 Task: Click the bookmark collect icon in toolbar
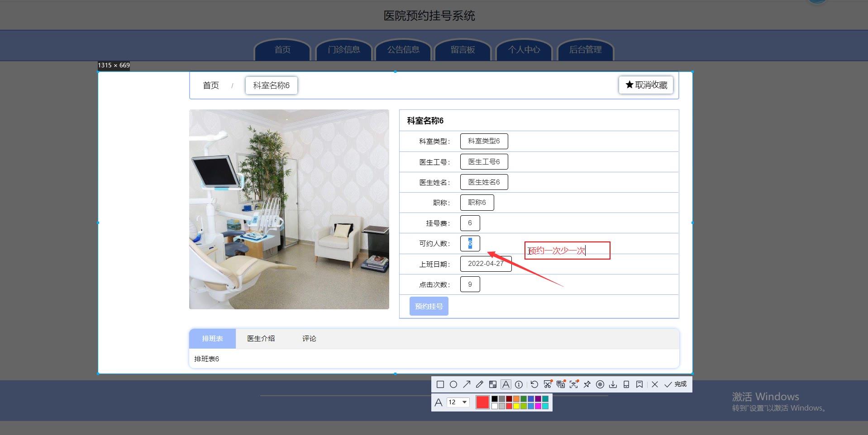pyautogui.click(x=639, y=384)
